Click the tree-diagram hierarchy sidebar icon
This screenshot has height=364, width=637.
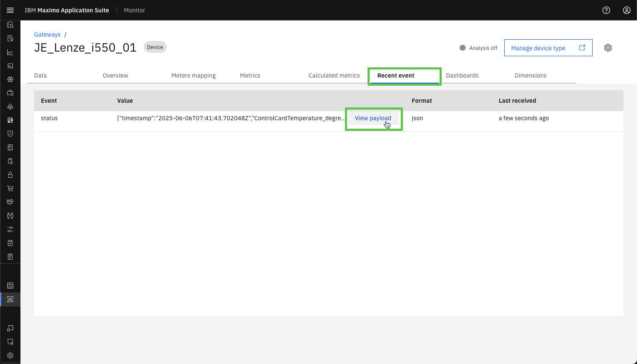coord(10,107)
